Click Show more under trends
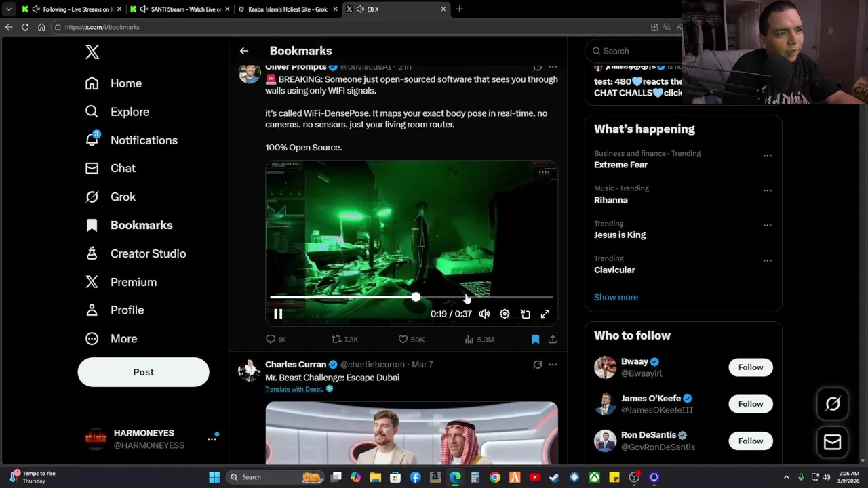This screenshot has width=868, height=488. coord(616,297)
